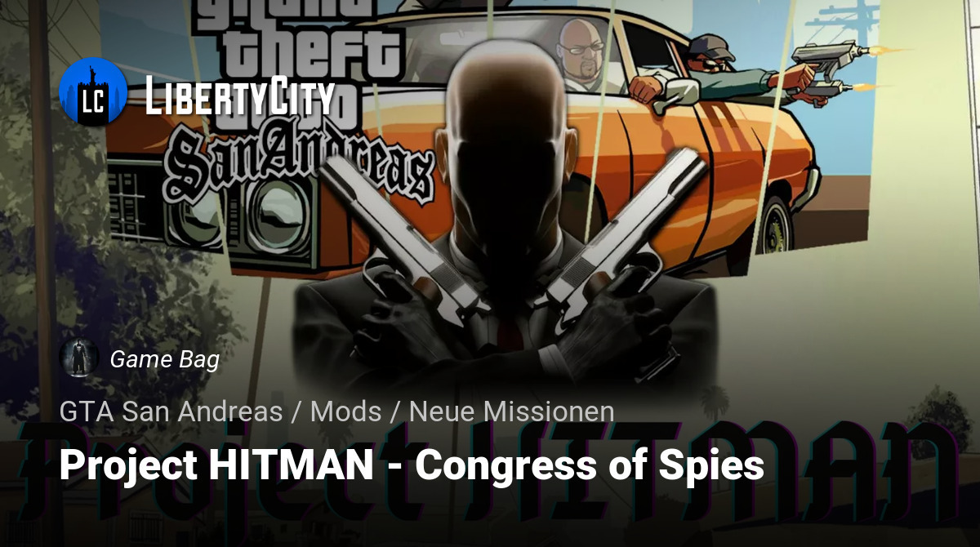
Task: Open the Game Bag author profile name
Action: coord(164,358)
